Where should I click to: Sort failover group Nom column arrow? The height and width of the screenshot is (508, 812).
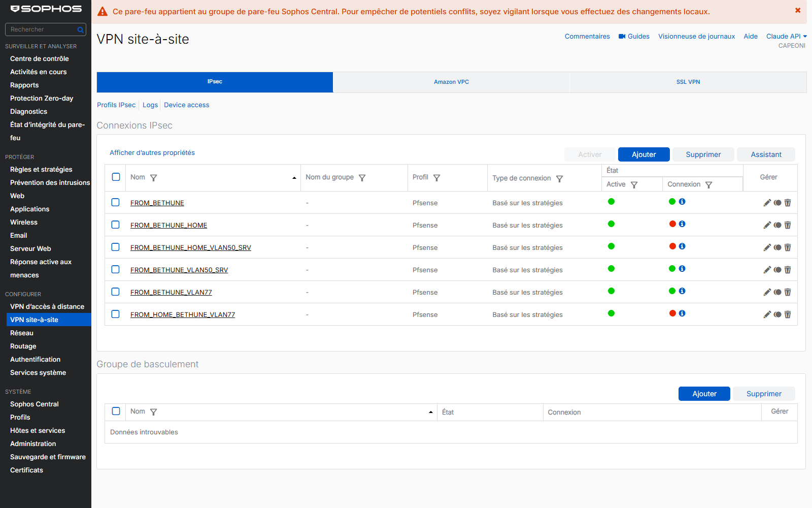pos(431,412)
